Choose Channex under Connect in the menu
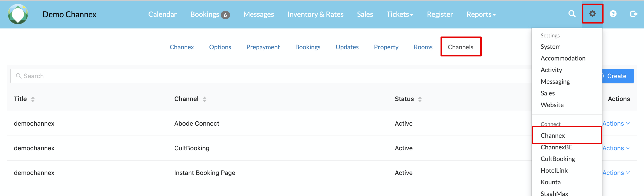The width and height of the screenshot is (644, 196). point(553,136)
